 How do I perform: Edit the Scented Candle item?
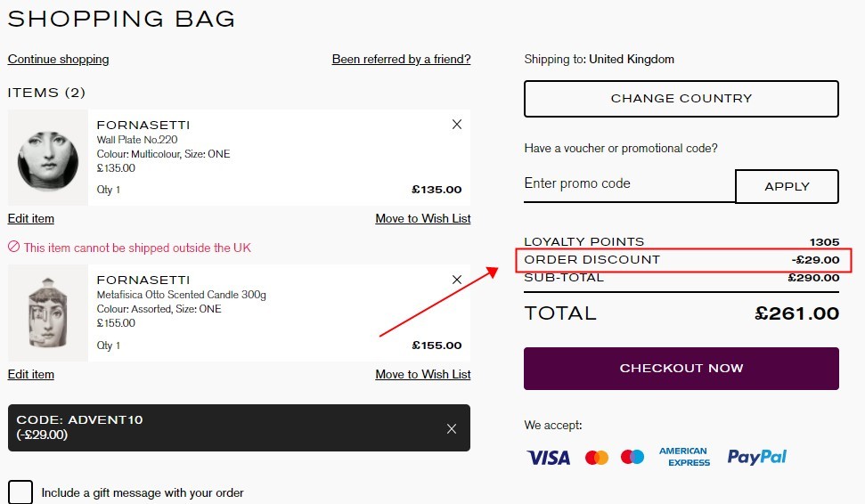point(31,374)
